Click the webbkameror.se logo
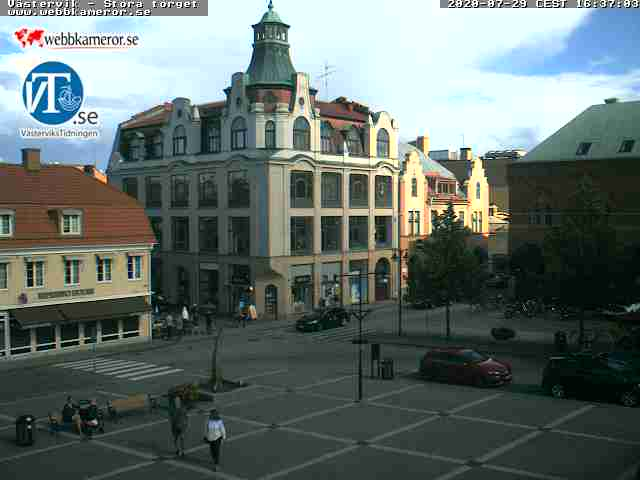Screen dimensions: 640x480 tap(77, 39)
